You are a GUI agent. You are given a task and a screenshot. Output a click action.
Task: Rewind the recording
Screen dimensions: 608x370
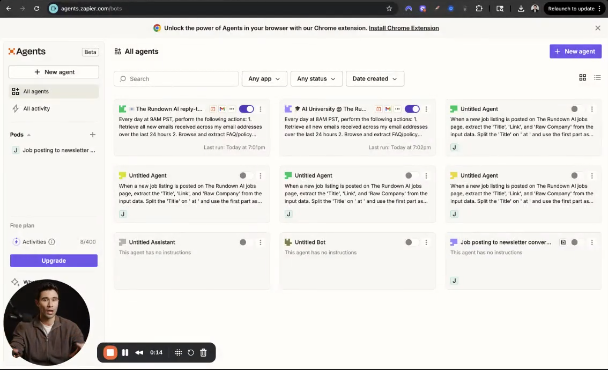tap(139, 353)
